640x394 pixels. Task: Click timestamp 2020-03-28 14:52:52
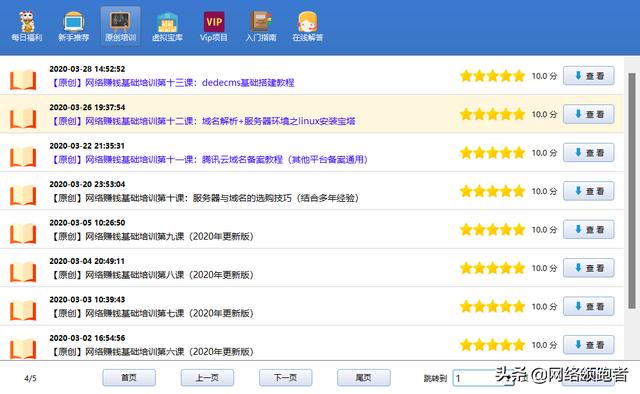pyautogui.click(x=87, y=69)
